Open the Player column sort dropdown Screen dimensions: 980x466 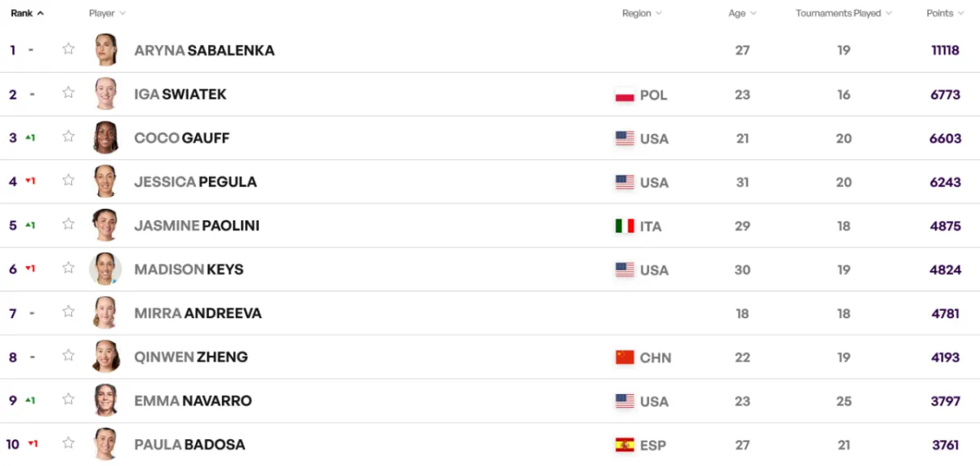[x=107, y=13]
